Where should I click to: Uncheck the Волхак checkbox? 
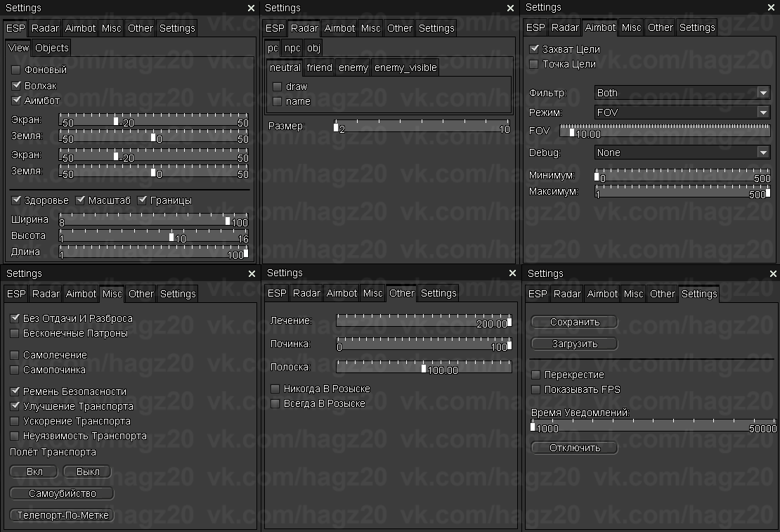(16, 86)
